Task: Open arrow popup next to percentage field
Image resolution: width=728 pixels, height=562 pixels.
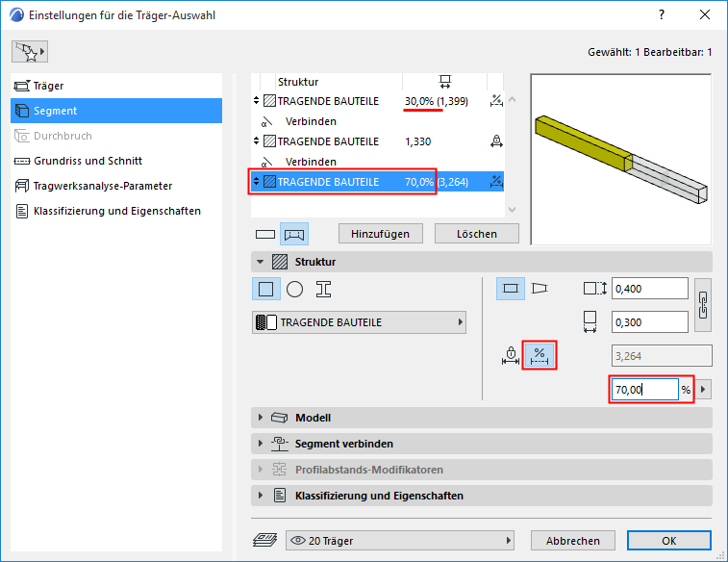Action: 703,389
